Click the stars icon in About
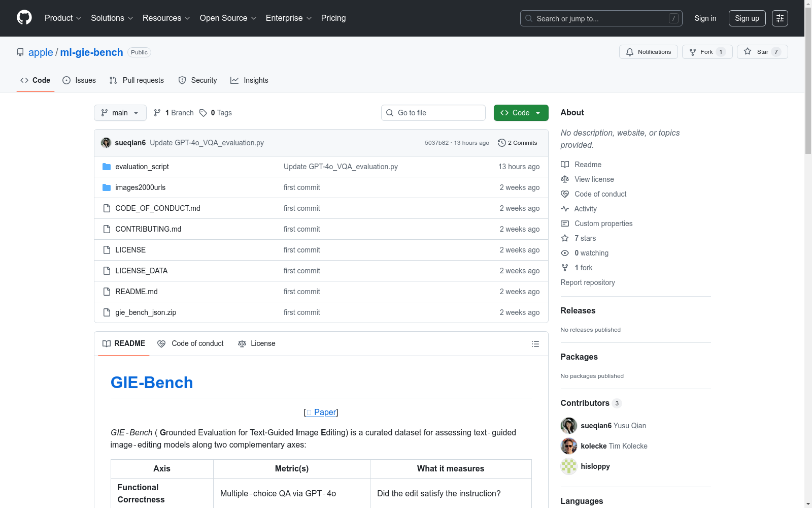Image resolution: width=812 pixels, height=508 pixels. 565,238
